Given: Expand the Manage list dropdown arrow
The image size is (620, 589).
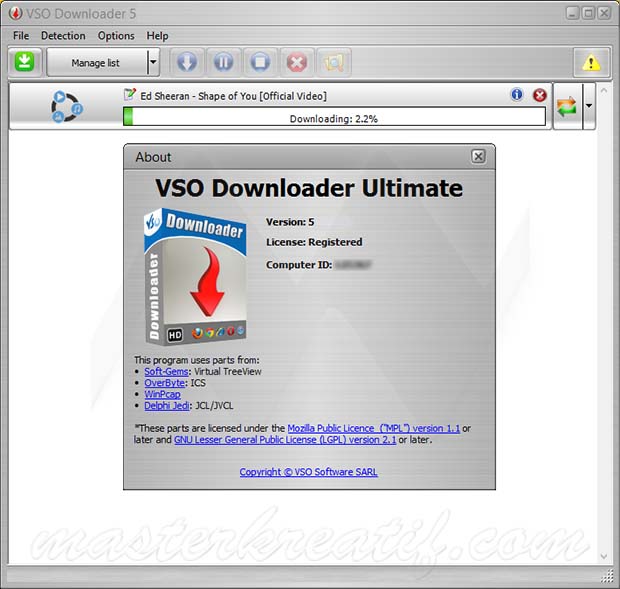Looking at the screenshot, I should tap(153, 62).
